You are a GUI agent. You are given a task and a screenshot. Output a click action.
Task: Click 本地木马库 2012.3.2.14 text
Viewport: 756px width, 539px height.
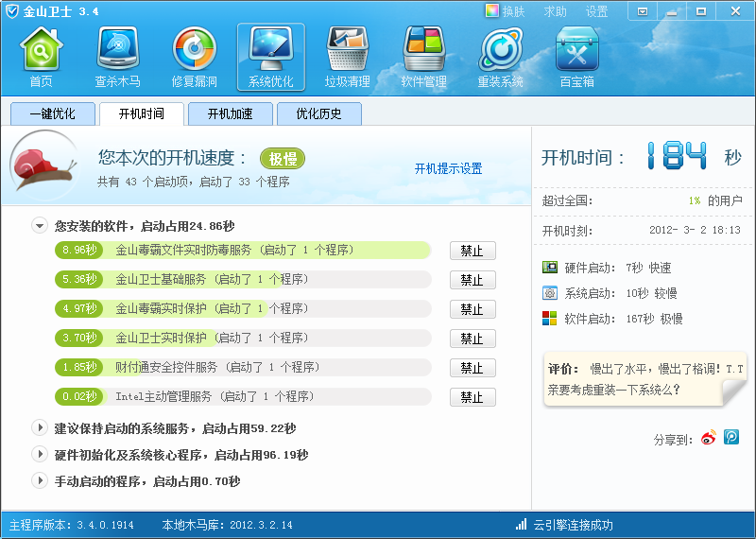click(x=227, y=525)
